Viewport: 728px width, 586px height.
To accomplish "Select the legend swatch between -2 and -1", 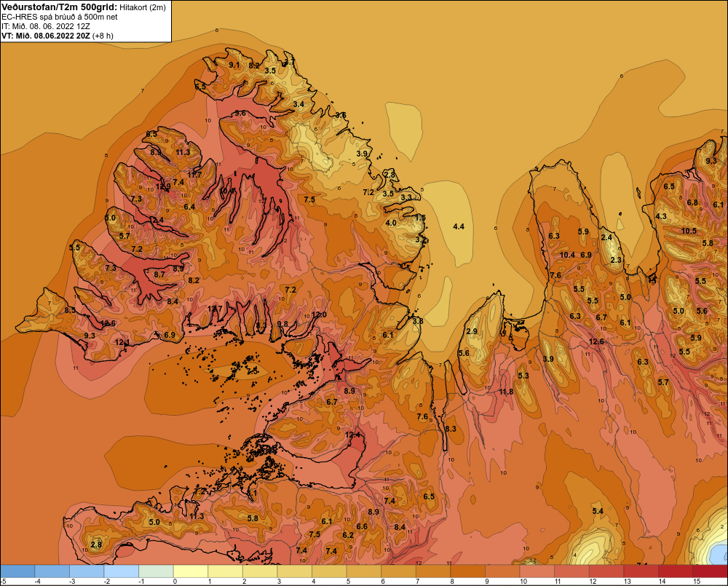I will [x=122, y=571].
